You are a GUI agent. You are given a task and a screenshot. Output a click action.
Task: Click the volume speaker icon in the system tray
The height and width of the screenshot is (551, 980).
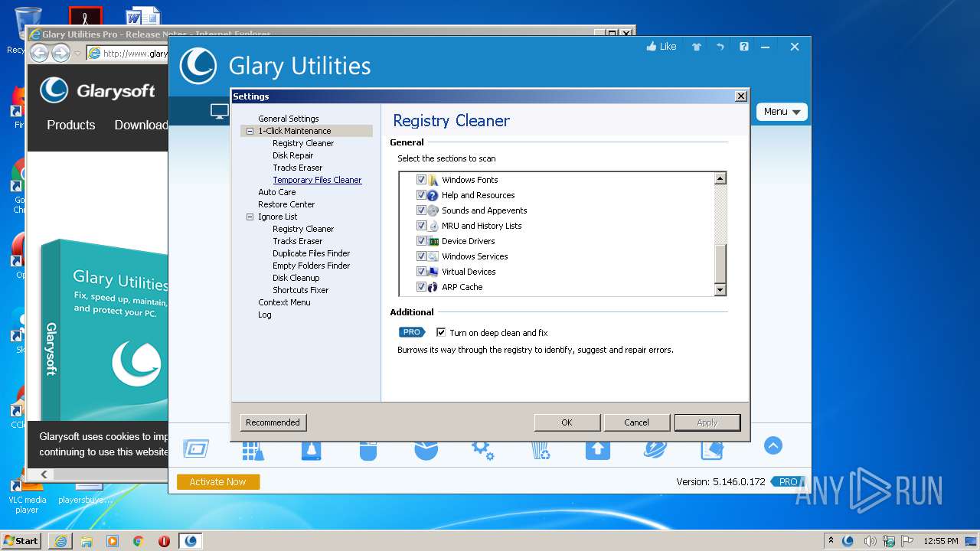(x=870, y=541)
